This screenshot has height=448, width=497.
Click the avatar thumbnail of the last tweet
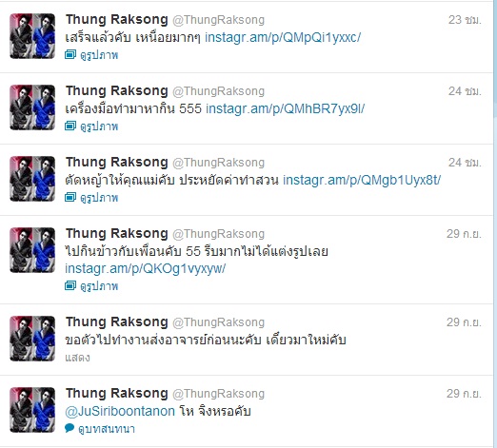(x=32, y=410)
